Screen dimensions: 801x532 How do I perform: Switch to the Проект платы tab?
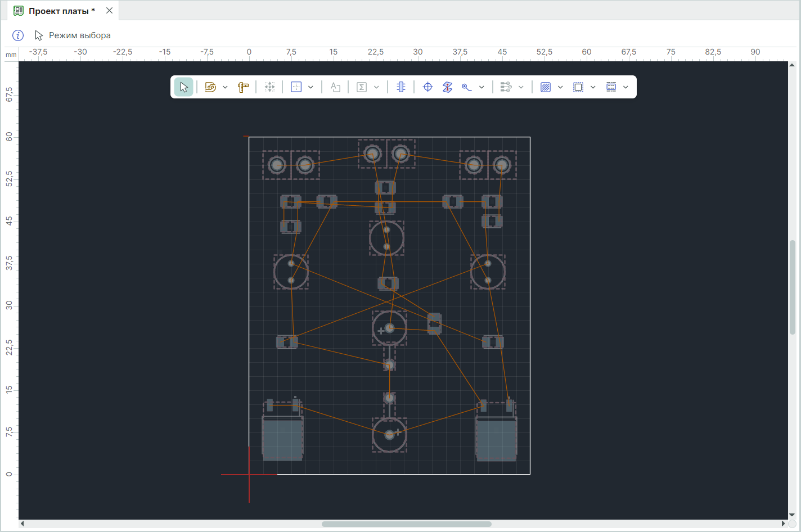[x=61, y=11]
